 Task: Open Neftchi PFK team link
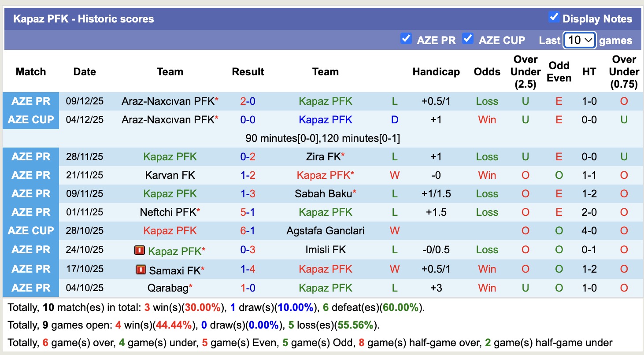point(168,212)
